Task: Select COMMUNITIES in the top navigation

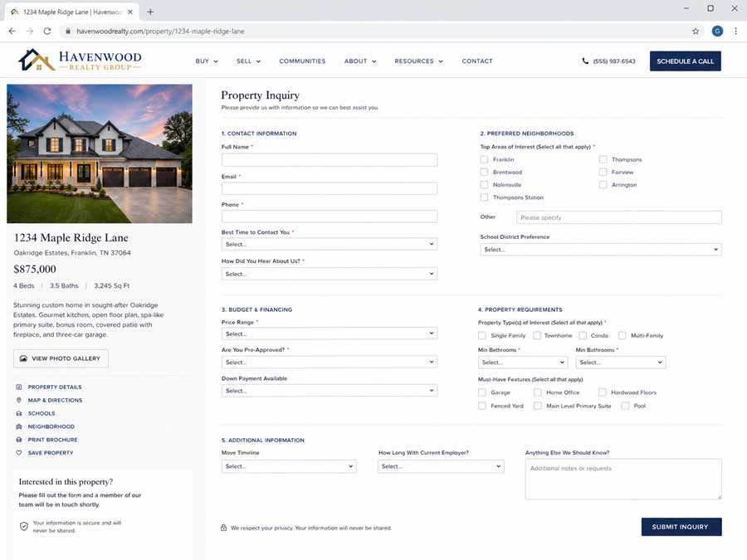Action: coord(302,61)
